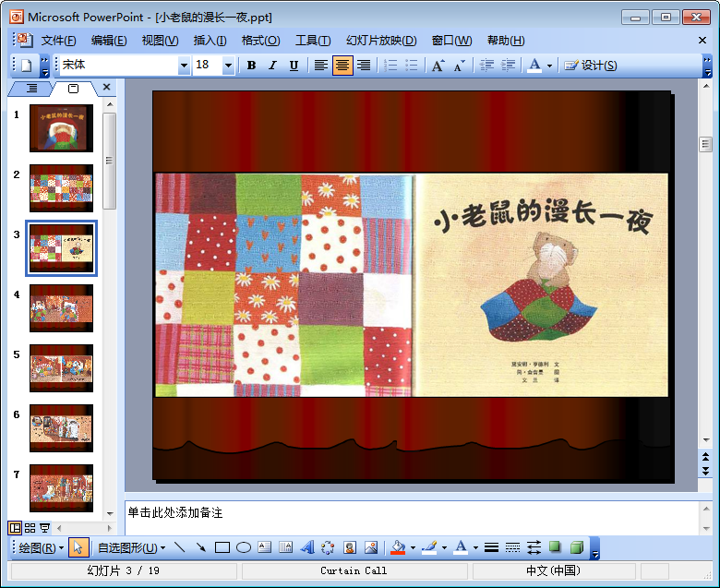Select slide 2 thumbnail
The height and width of the screenshot is (588, 720).
tap(61, 188)
